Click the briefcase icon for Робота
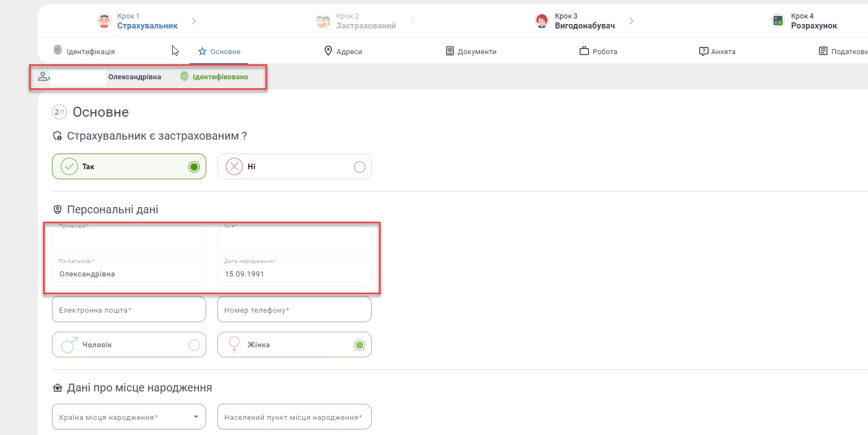 (x=584, y=51)
